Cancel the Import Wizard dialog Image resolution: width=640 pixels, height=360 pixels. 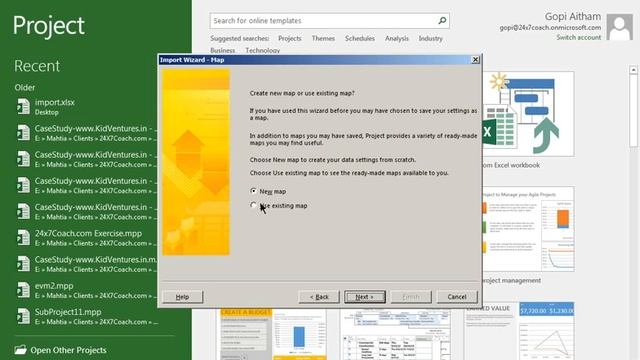click(x=457, y=297)
